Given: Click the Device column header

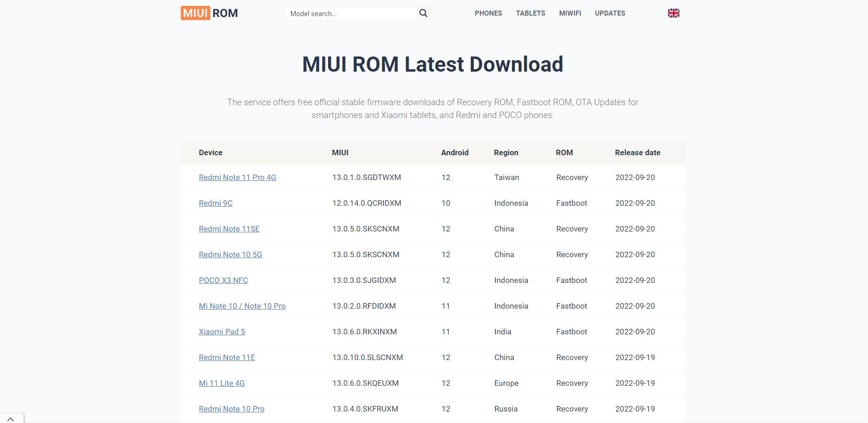Looking at the screenshot, I should pos(211,152).
